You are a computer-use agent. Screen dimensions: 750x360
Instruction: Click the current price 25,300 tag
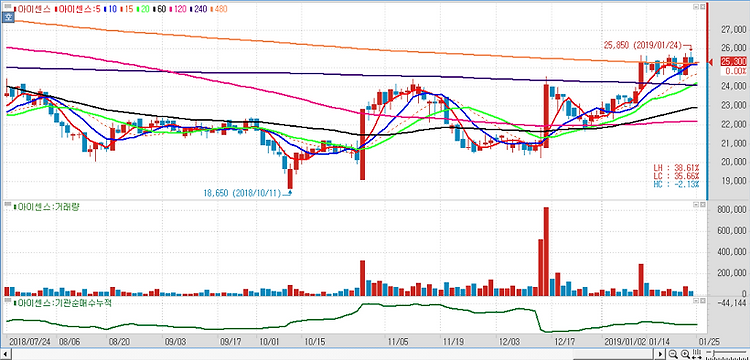(733, 62)
